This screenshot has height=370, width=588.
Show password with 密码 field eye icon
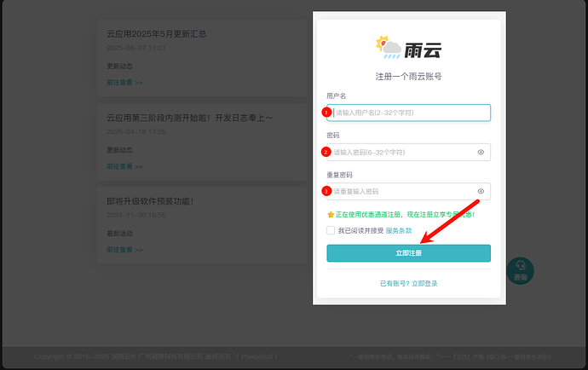[x=481, y=152]
